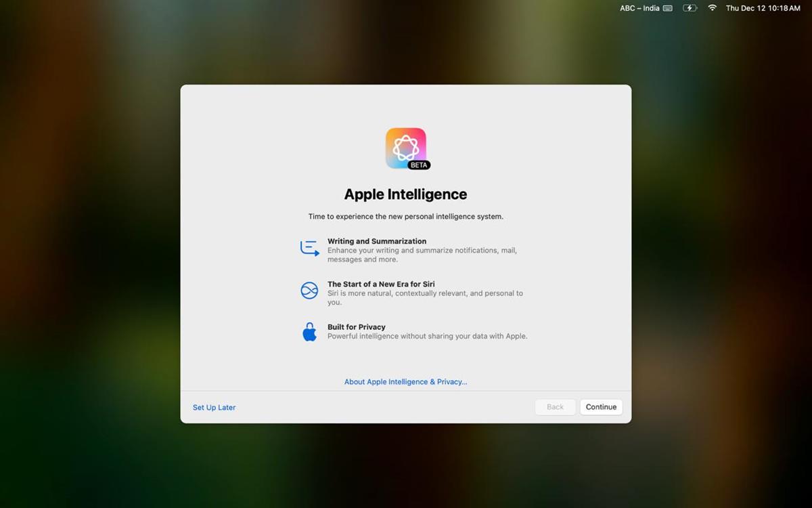Image resolution: width=812 pixels, height=508 pixels.
Task: Open the ABC – India input source menu
Action: point(639,8)
